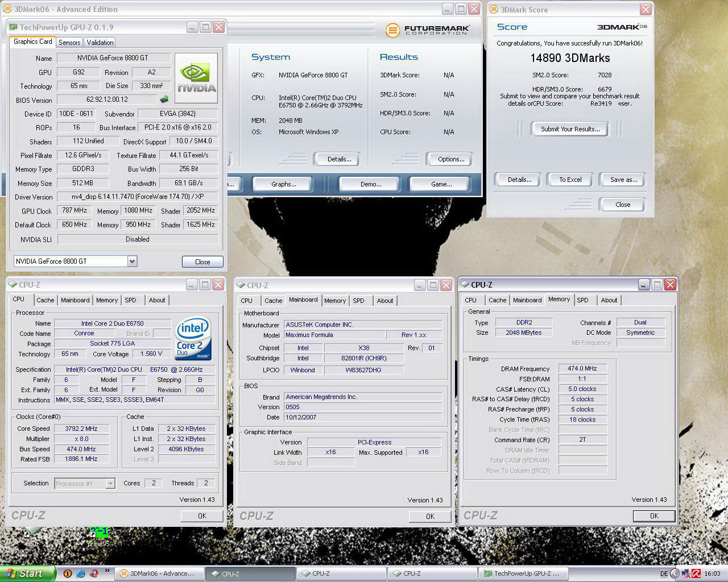Click the Core Speed value 3792.2 MHz
The image size is (728, 582).
click(81, 429)
